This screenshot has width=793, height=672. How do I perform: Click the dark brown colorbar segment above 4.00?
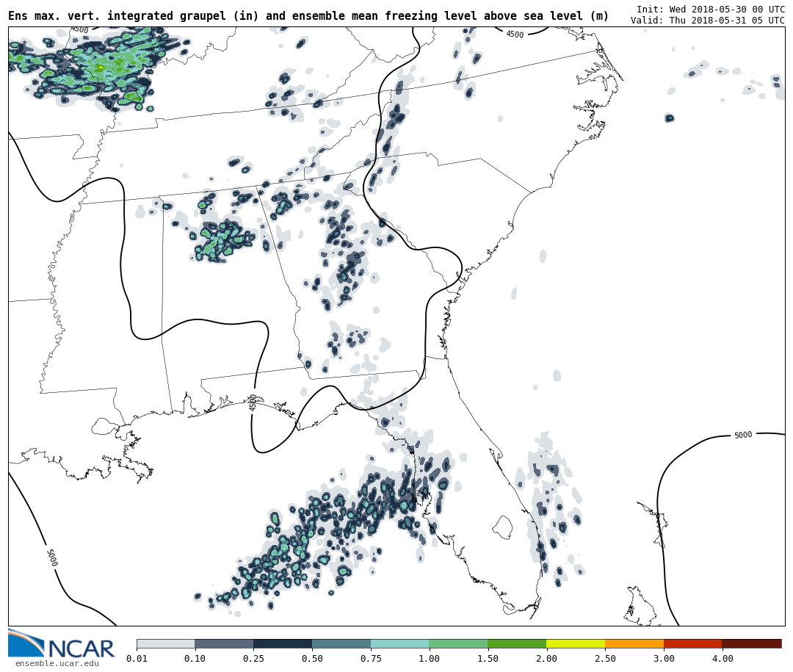751,643
